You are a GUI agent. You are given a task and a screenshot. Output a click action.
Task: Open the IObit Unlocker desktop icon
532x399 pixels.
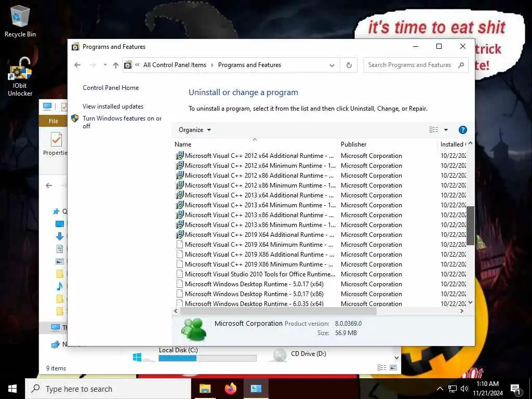(20, 77)
